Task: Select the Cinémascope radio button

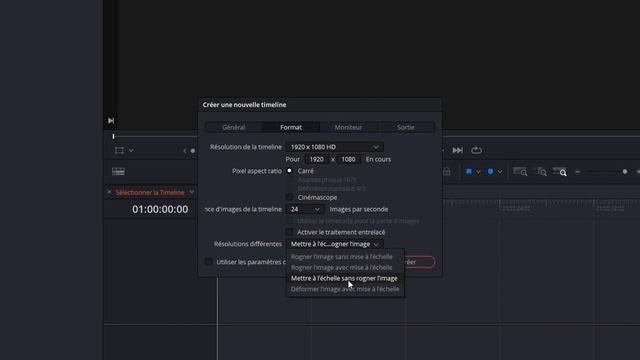Action: (289, 197)
